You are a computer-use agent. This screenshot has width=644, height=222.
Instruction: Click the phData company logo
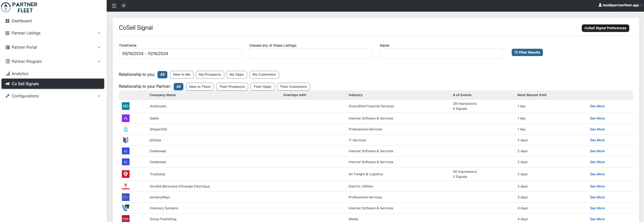126,140
